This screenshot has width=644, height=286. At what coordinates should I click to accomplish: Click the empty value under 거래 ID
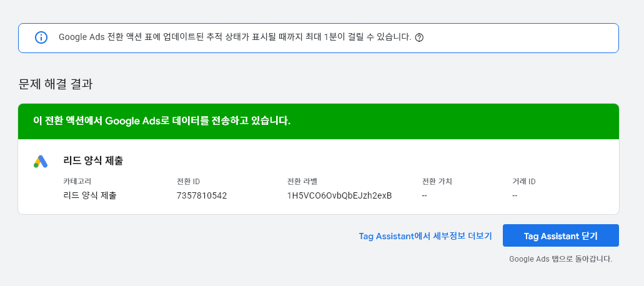515,195
